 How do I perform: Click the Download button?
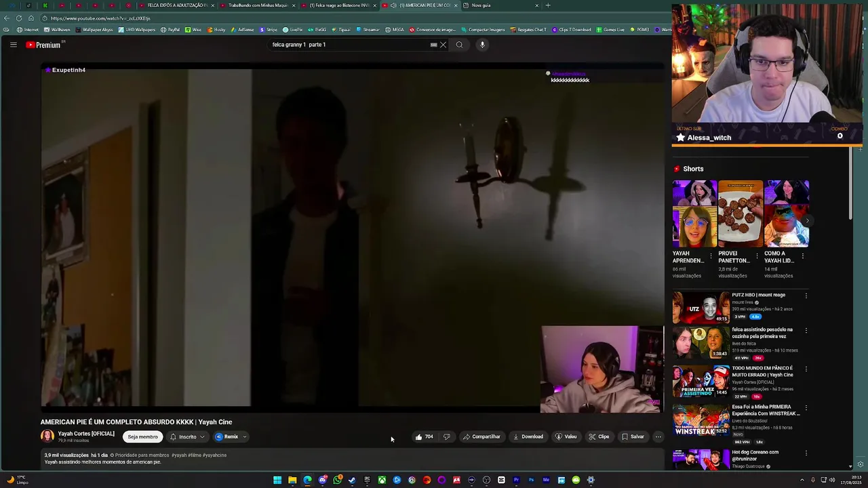528,436
